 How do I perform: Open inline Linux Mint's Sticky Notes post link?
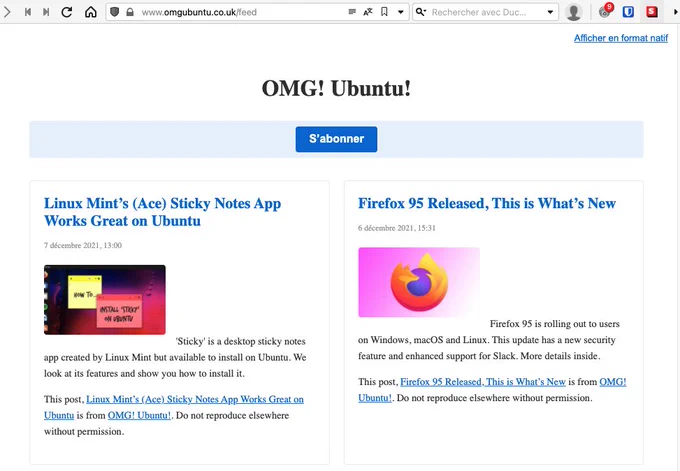173,407
